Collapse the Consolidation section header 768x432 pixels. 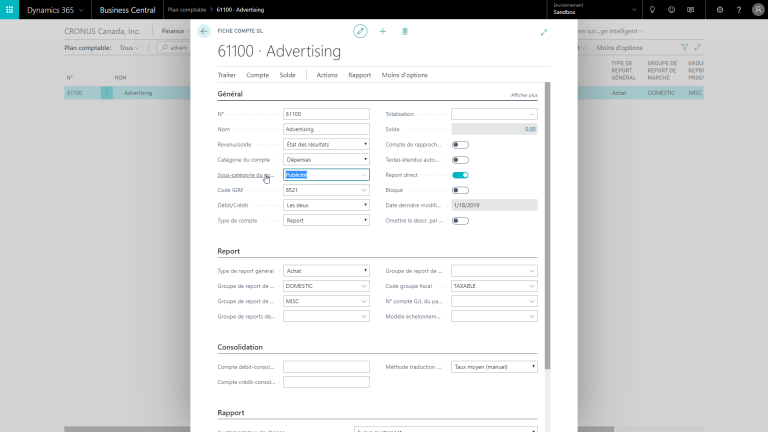tap(240, 347)
